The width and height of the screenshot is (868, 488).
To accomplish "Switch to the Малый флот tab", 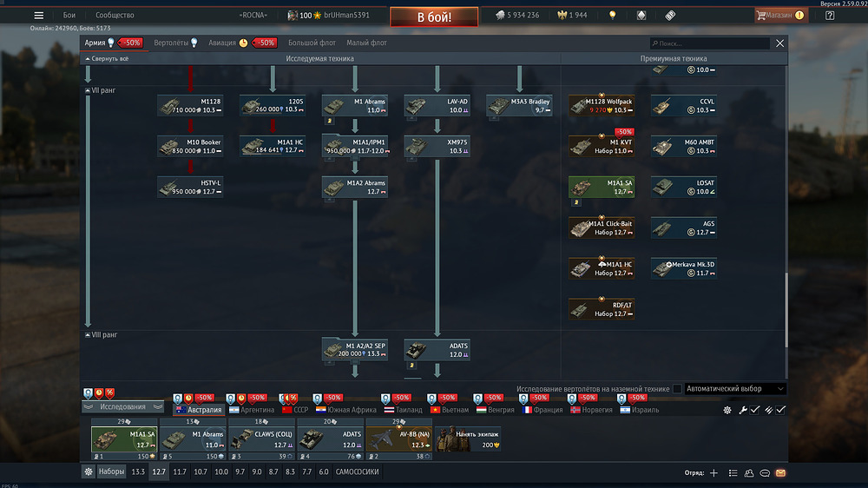I will [366, 43].
